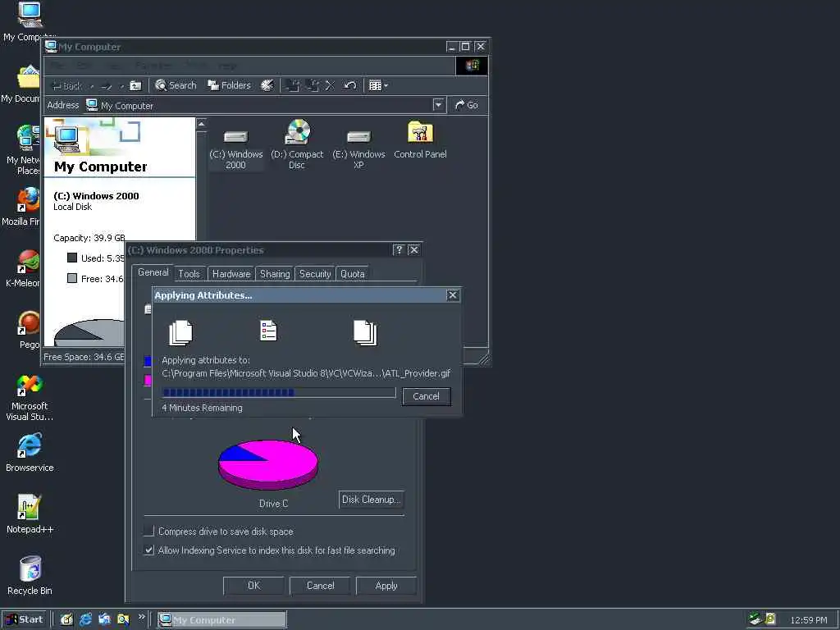
Task: Switch to the General tab
Action: tap(153, 272)
